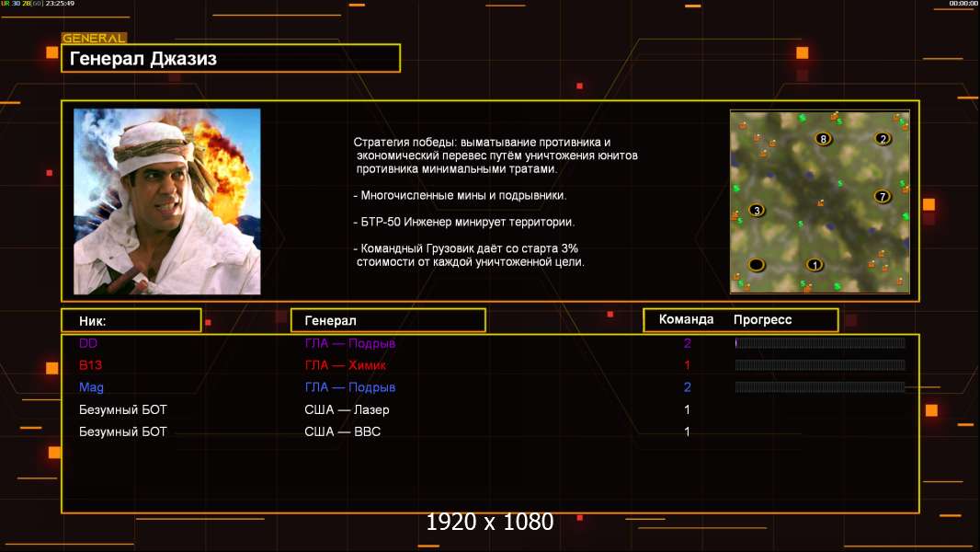Viewport: 980px width, 552px height.
Task: Click the 'Командный Грузовик' bonus description line
Action: tap(470, 255)
